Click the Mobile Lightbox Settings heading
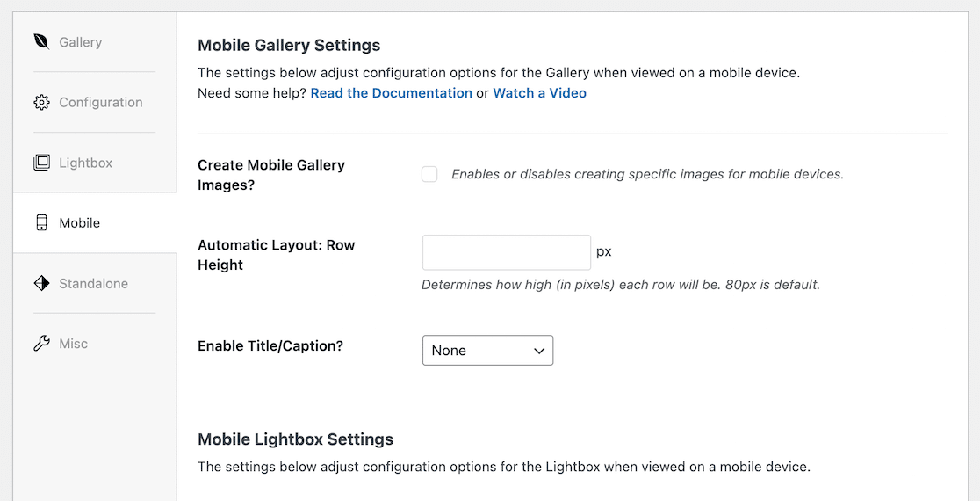Screen dimensions: 980x501 (295, 439)
